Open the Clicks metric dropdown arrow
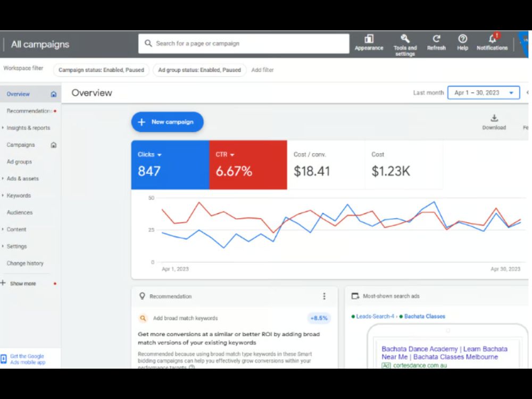 (x=160, y=155)
